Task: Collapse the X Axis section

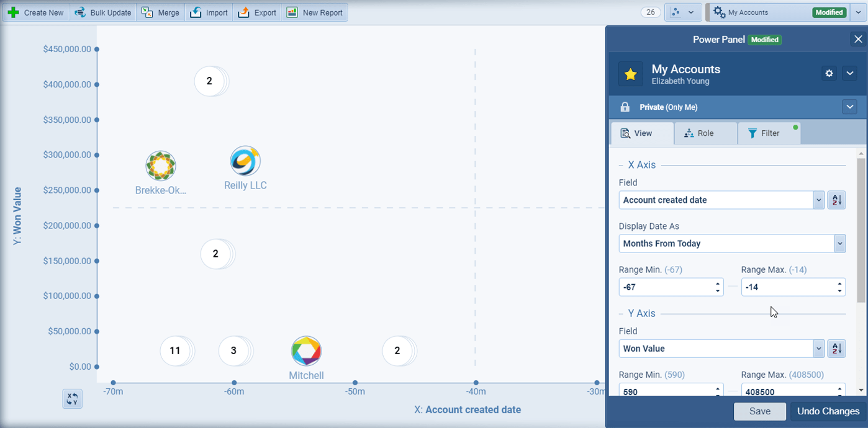Action: (x=622, y=166)
